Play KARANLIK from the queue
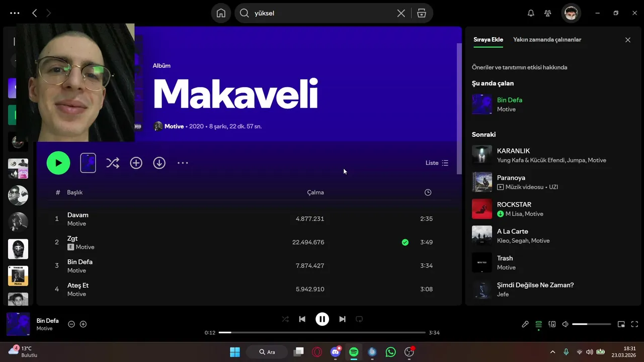This screenshot has height=362, width=644. pos(552,155)
